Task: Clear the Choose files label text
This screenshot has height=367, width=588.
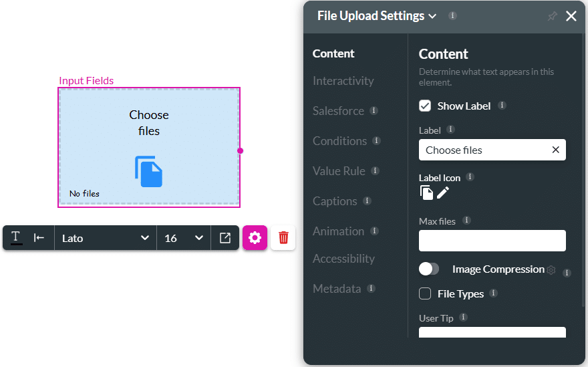Action: [x=555, y=150]
